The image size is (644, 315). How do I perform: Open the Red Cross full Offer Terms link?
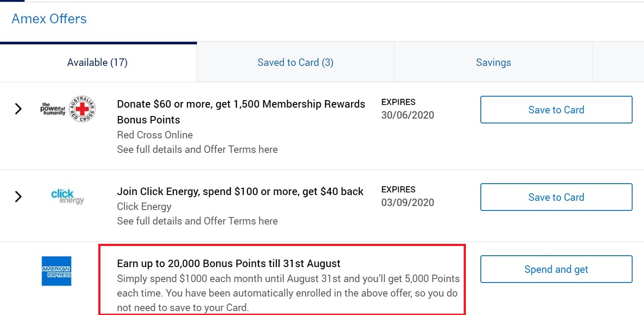click(197, 149)
